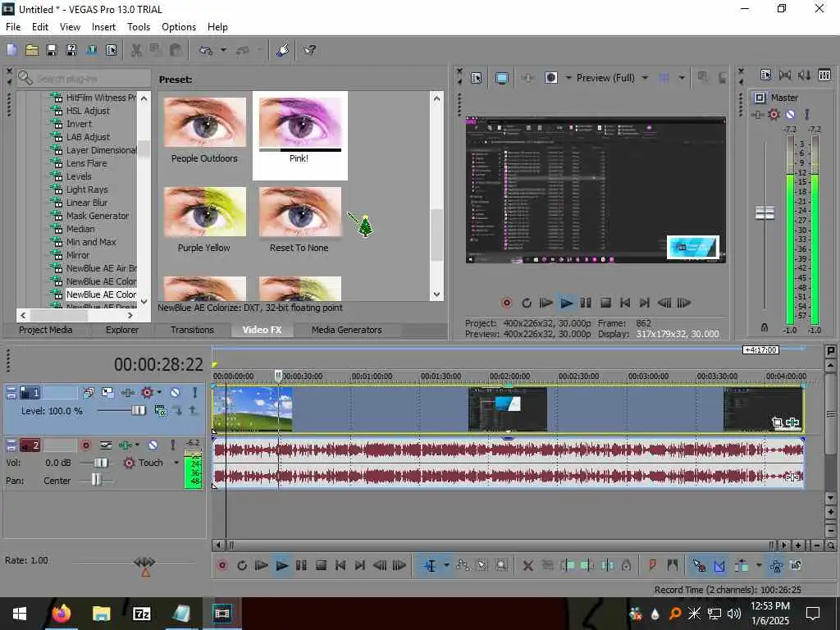Select the Zoom magnifier tool on timeline toolbar
This screenshot has height=630, width=840.
point(501,565)
